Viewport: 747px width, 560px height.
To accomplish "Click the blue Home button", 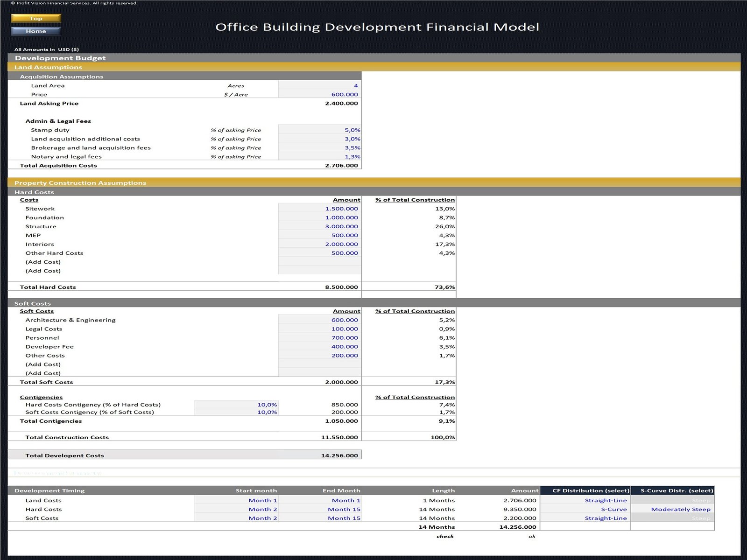I will (36, 31).
